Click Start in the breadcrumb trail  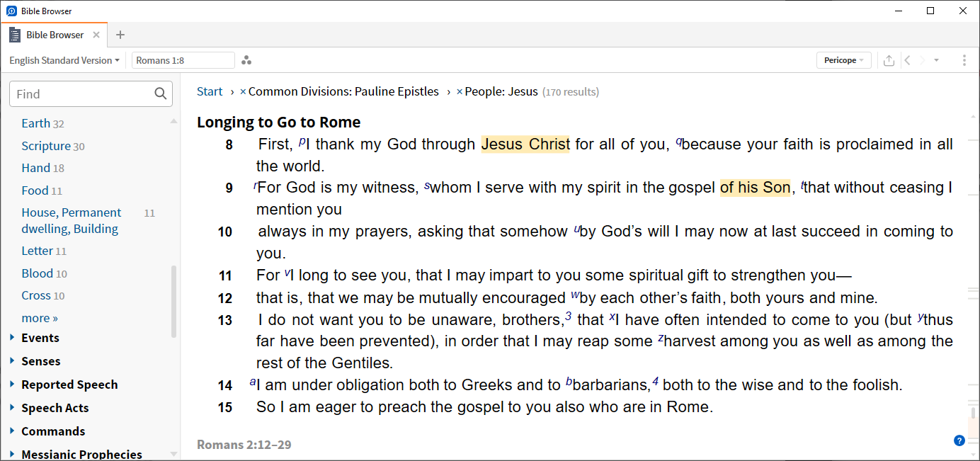point(210,91)
